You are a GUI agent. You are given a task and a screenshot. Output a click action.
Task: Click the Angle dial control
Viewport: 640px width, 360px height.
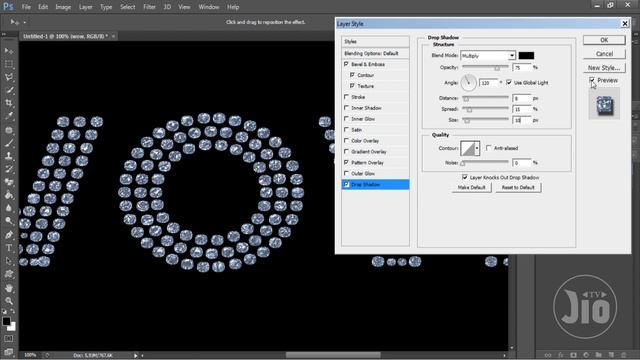tap(469, 83)
